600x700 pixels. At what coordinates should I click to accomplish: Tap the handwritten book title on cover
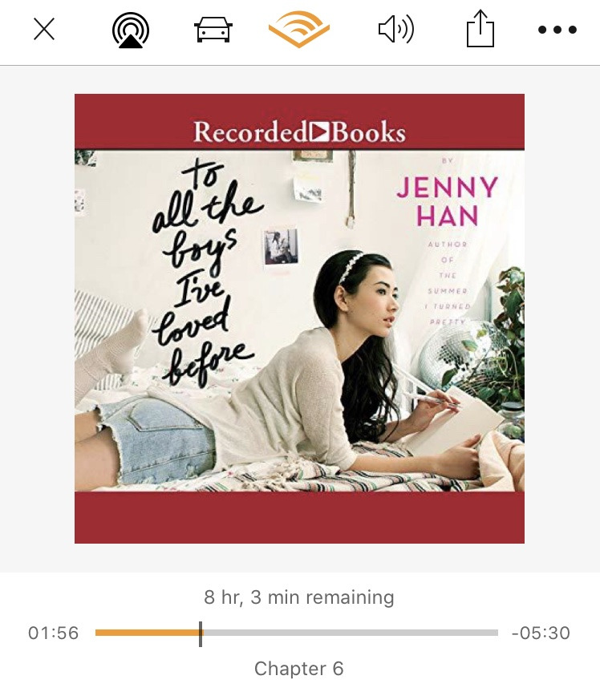coord(205,273)
